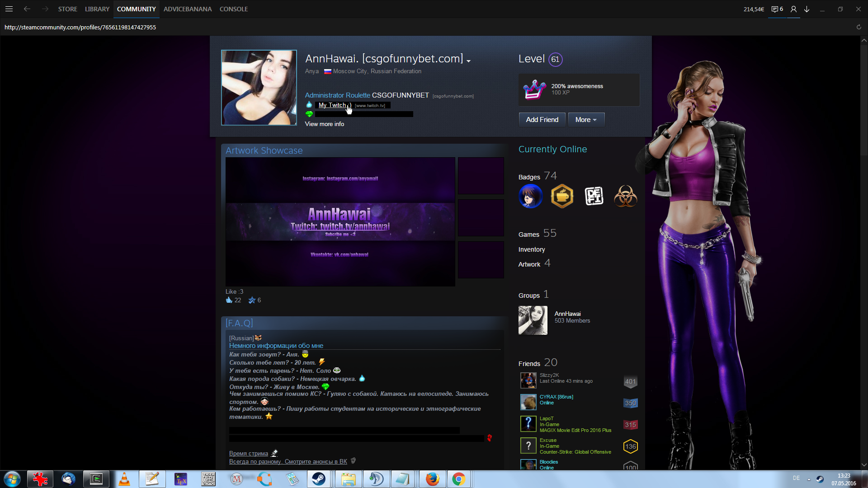Switch to the STORE tab
Viewport: 868px width, 488px height.
[x=67, y=9]
